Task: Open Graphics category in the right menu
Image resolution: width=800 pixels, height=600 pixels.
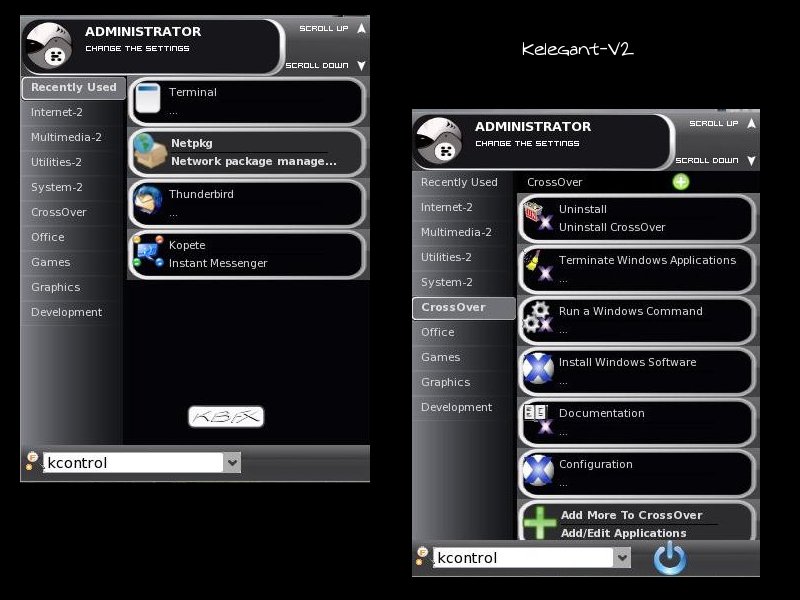Action: pyautogui.click(x=463, y=383)
